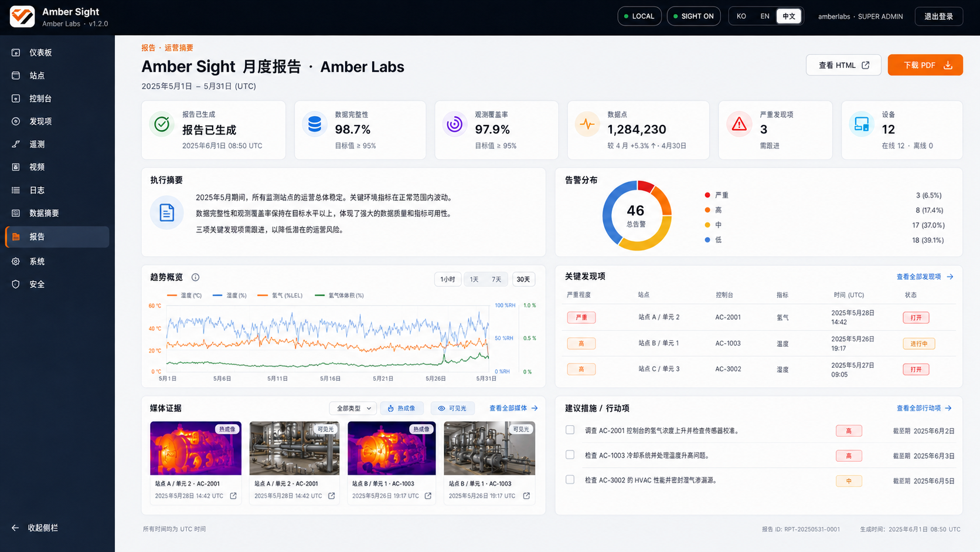Open external link icon for 站点 A 热成像 media
This screenshot has width=980, height=552.
tap(233, 496)
